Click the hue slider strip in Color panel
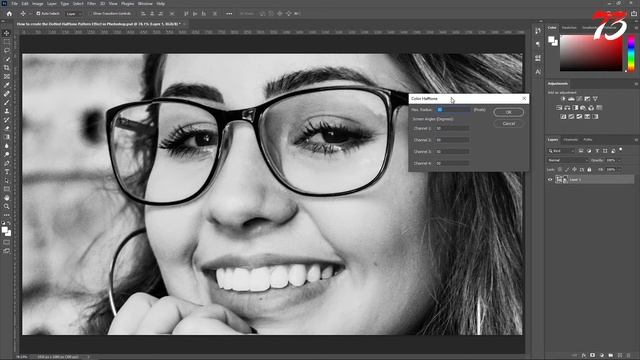Viewport: 640px width, 360px height. pos(631,53)
